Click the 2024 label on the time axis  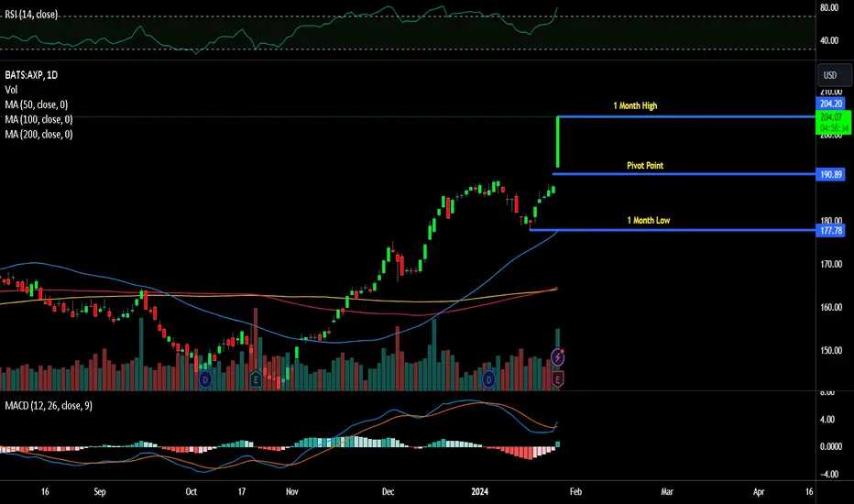(x=480, y=491)
